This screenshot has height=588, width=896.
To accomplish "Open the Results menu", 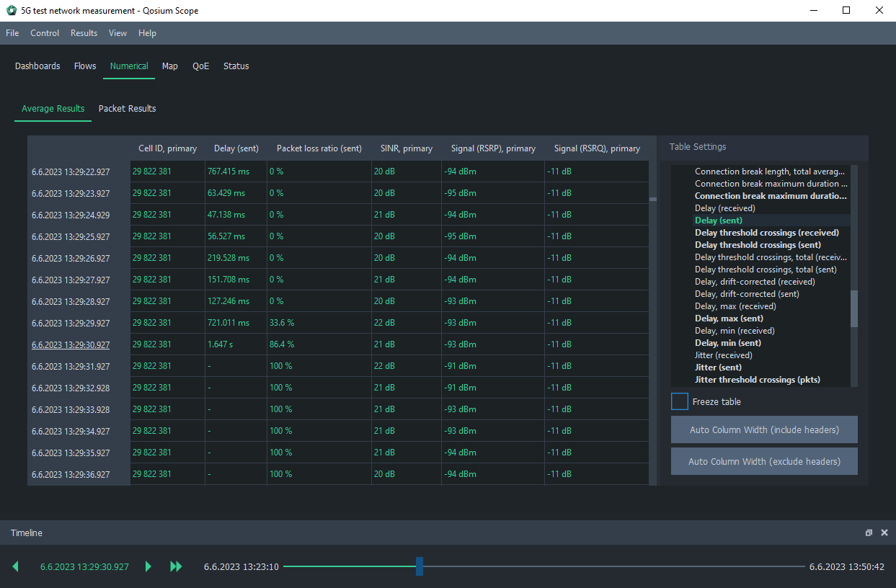I will (x=84, y=33).
